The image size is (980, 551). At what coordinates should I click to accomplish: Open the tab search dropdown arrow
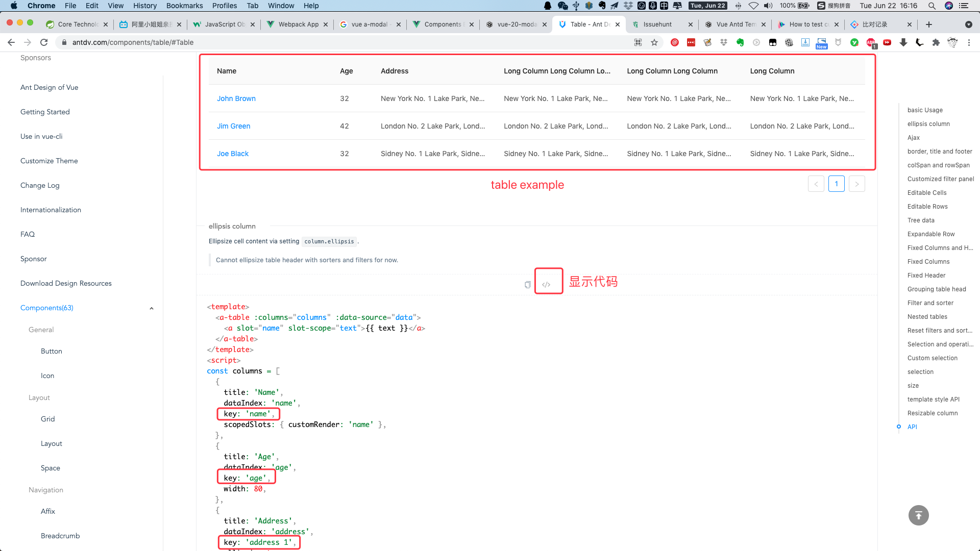pyautogui.click(x=968, y=24)
